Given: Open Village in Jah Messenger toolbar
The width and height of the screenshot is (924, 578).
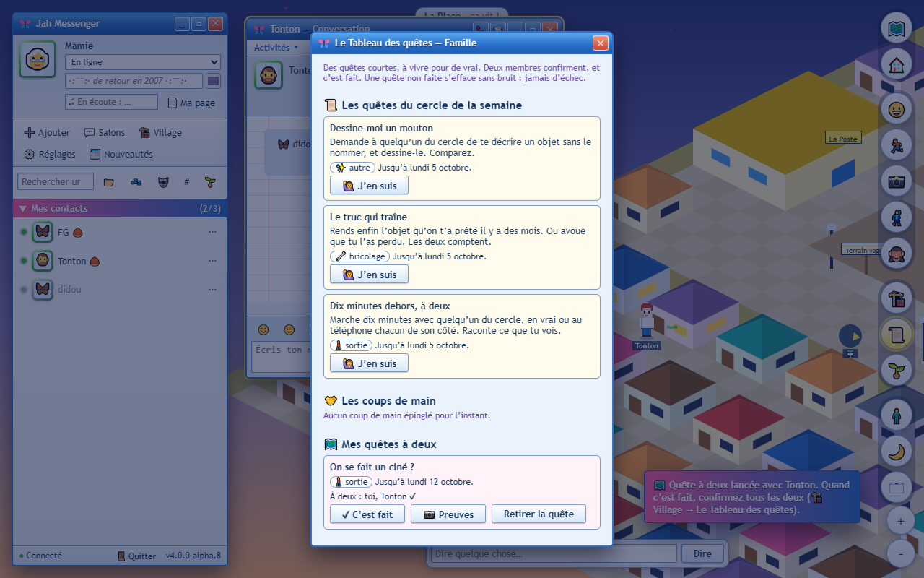Looking at the screenshot, I should point(160,133).
